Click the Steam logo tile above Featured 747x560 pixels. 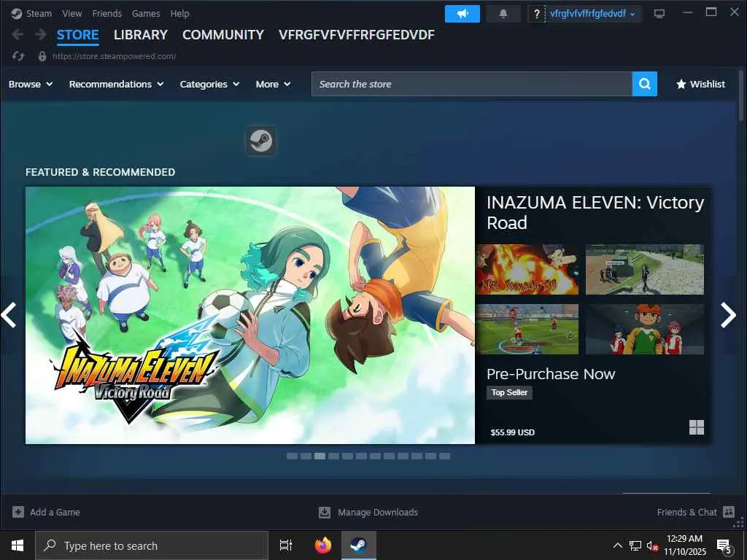point(261,141)
